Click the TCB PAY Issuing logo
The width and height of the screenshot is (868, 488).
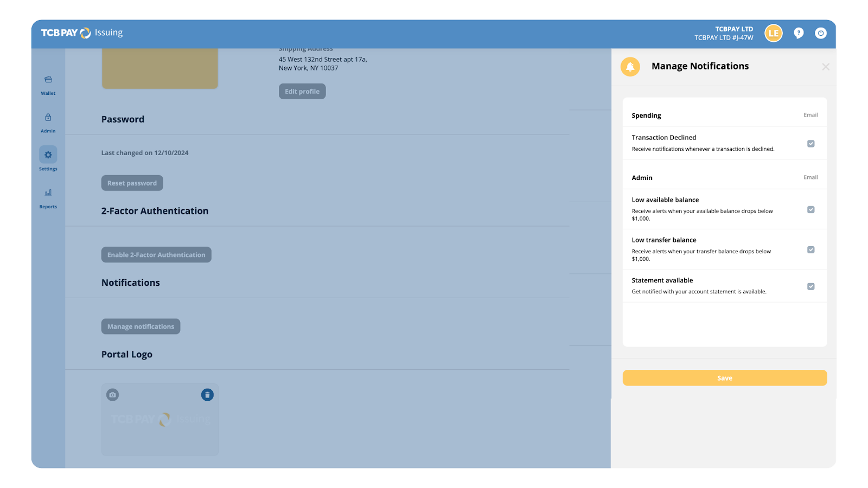point(82,33)
